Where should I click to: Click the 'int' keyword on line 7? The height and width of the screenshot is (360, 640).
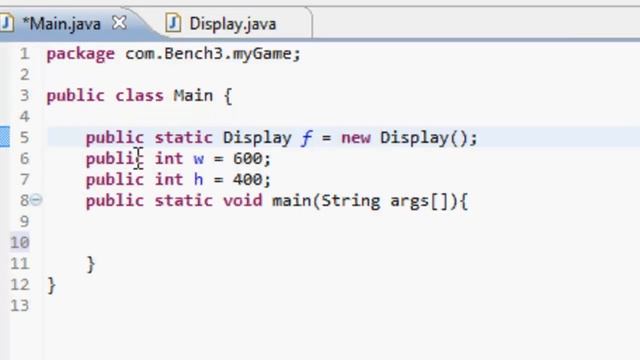(x=169, y=180)
